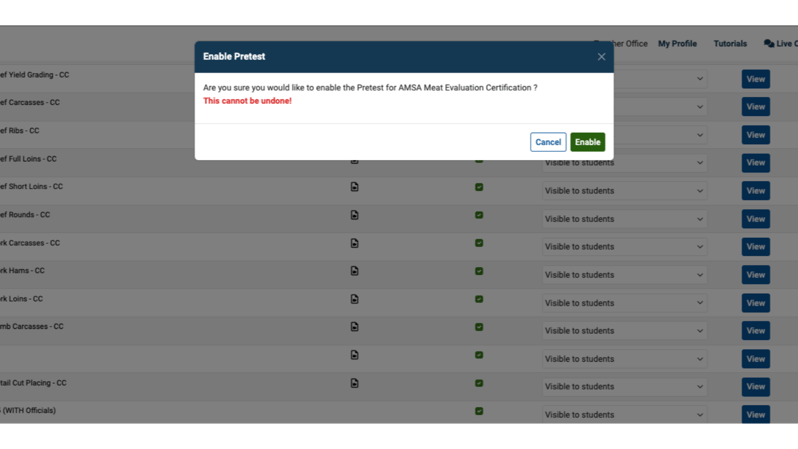Select the Beef Ribs - CC row name
This screenshot has height=449, width=798.
coord(19,131)
